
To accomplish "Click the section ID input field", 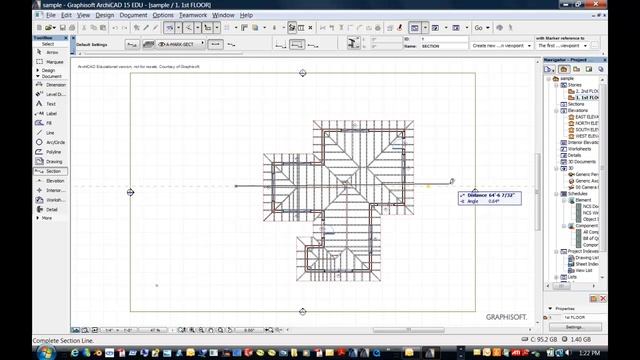I will tap(444, 39).
